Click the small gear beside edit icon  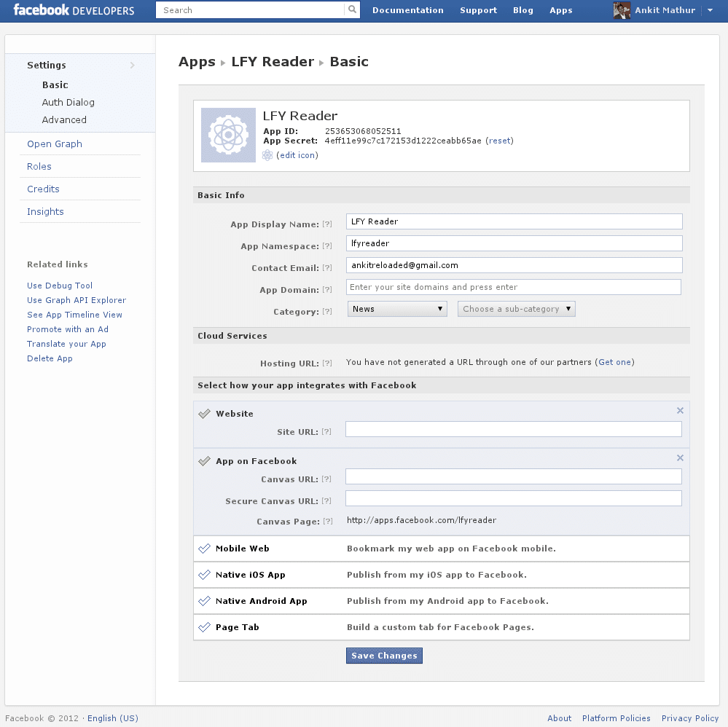coord(267,155)
